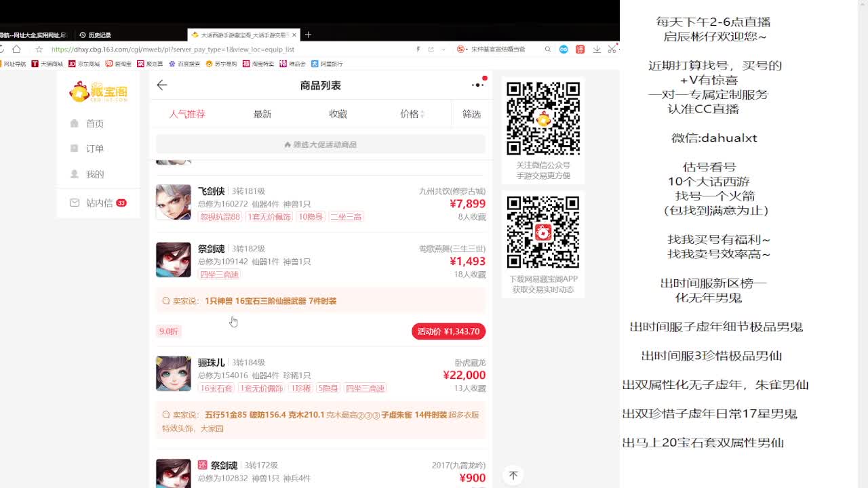868x488 pixels.
Task: Click the 四坐三高速 tag on the 祭剑魂 3转182级 row
Action: click(x=220, y=274)
